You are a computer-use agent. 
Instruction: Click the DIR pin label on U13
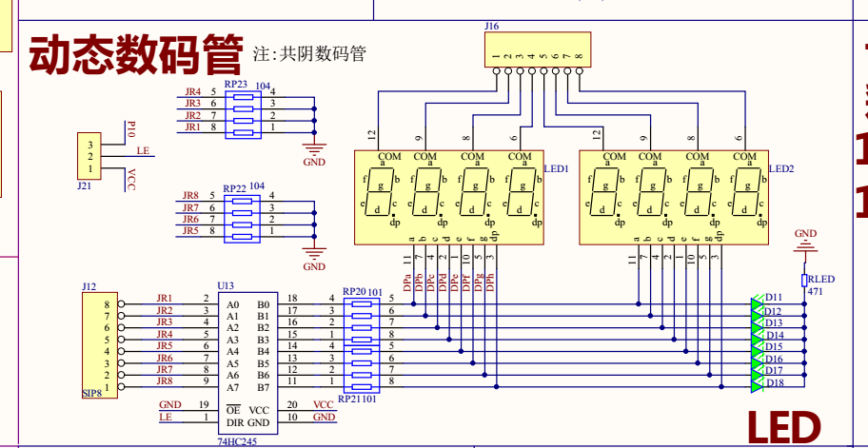click(x=235, y=422)
